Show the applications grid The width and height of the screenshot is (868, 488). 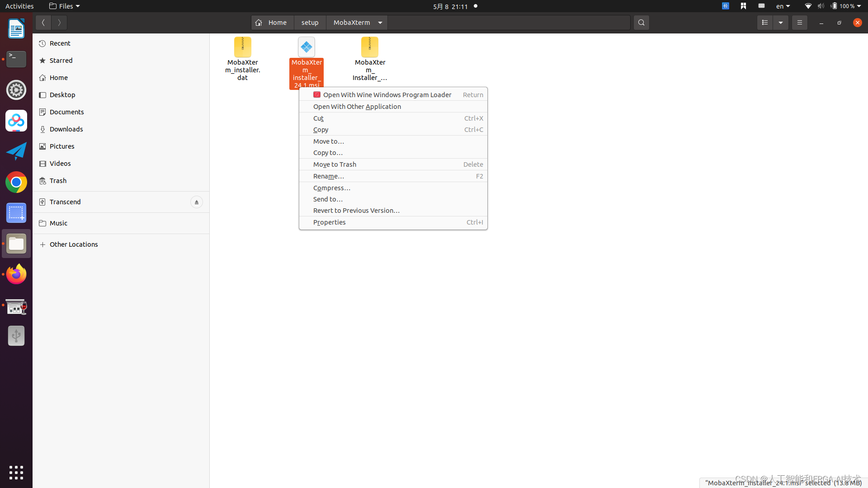click(16, 473)
